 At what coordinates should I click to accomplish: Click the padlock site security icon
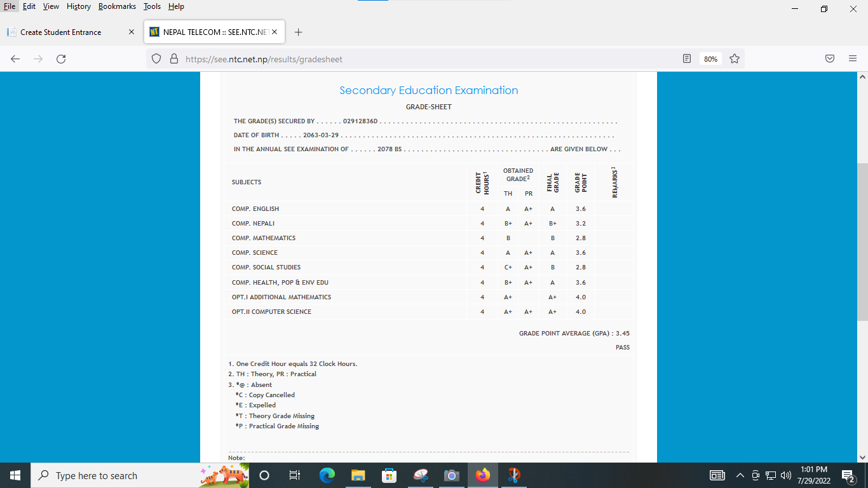[173, 59]
